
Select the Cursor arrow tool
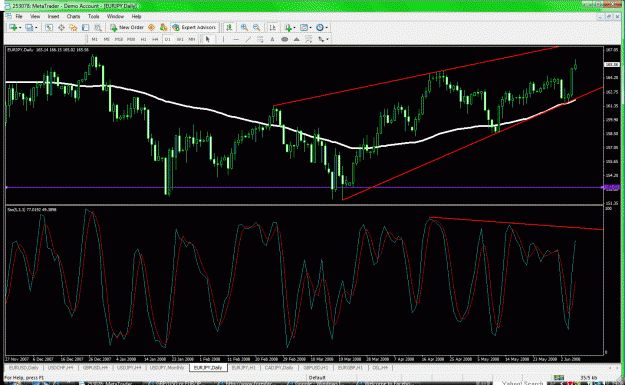click(x=207, y=39)
